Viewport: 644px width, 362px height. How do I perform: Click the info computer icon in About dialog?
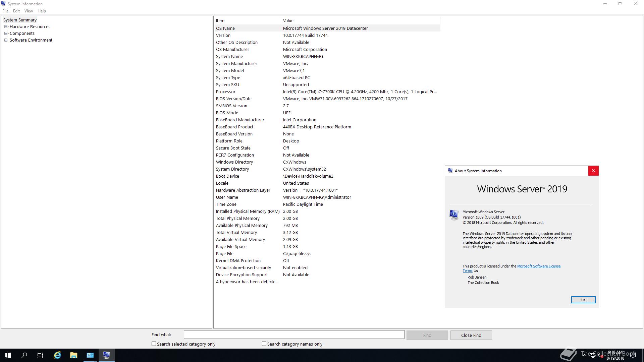454,215
